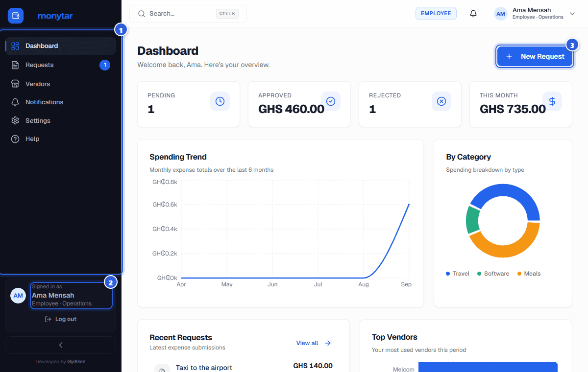The width and height of the screenshot is (588, 372).
Task: Click the This Month dollar icon
Action: (x=552, y=101)
